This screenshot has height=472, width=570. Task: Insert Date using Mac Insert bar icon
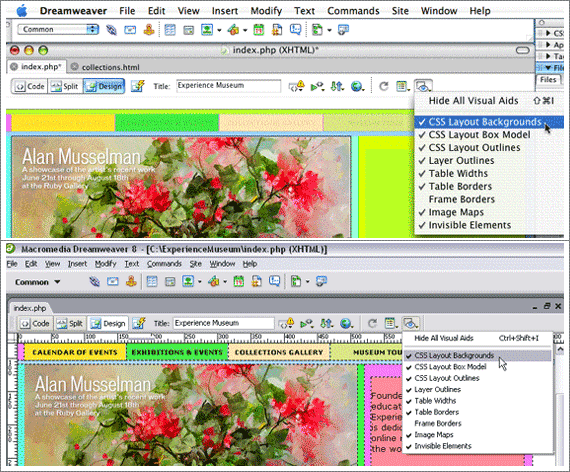pyautogui.click(x=258, y=29)
